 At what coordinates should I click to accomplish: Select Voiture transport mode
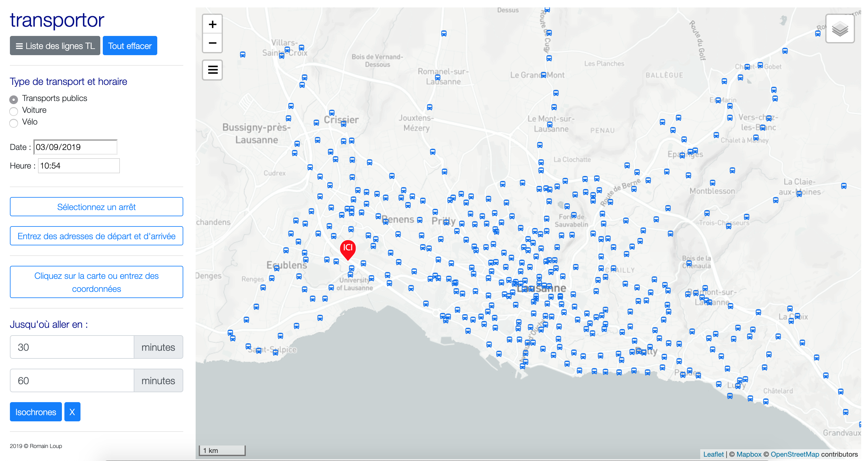coord(14,111)
